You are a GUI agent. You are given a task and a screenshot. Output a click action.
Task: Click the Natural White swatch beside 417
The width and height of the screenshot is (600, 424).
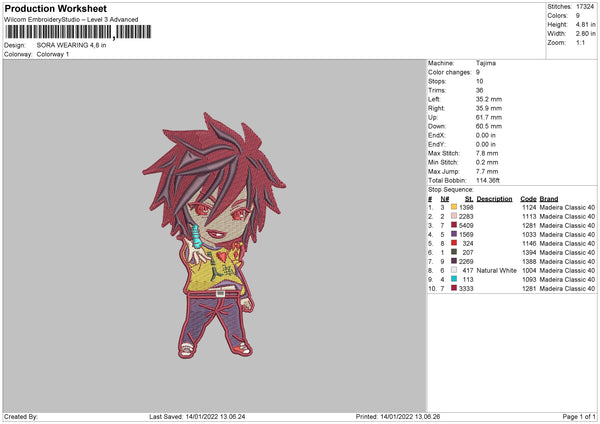(454, 270)
